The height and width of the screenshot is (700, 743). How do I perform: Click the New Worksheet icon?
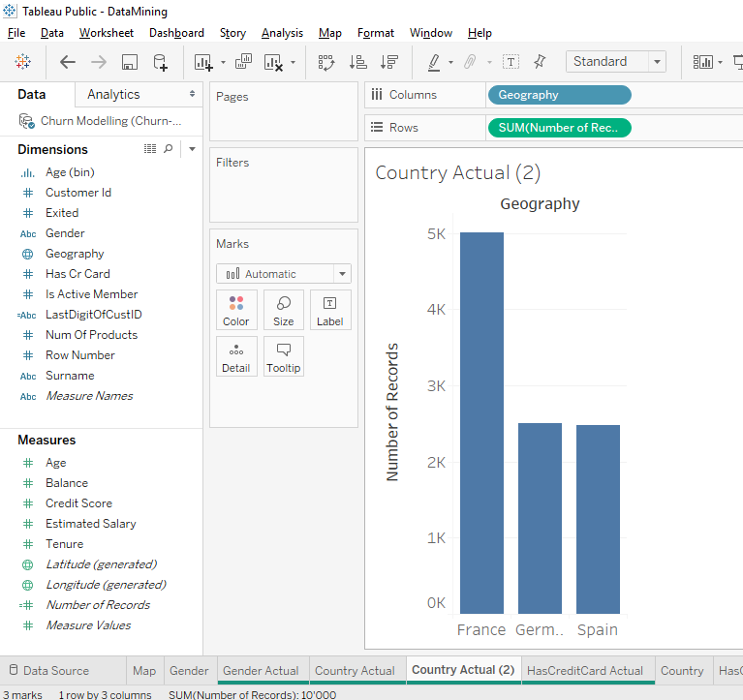(x=203, y=62)
